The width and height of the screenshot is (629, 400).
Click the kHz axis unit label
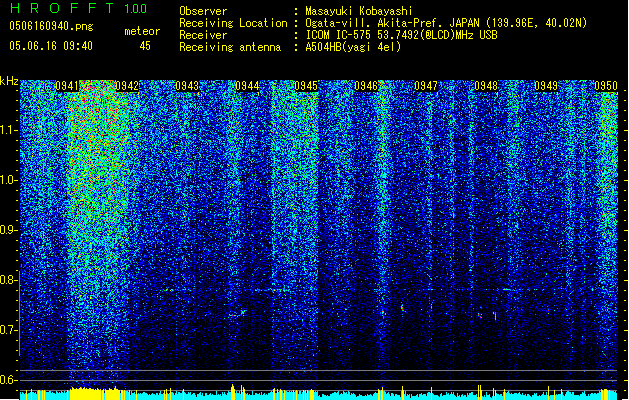coord(9,81)
